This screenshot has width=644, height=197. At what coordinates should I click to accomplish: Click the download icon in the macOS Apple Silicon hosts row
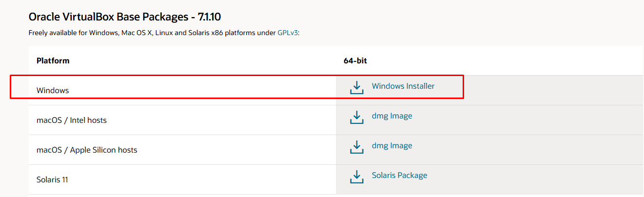[357, 147]
